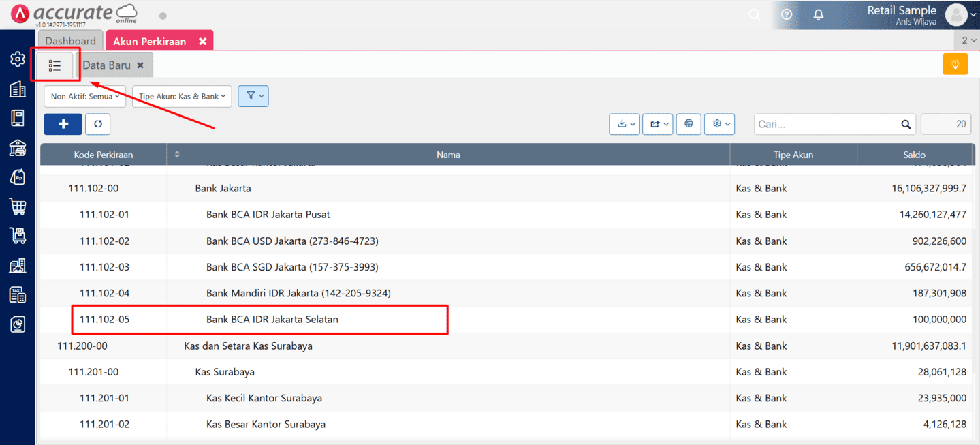Click the refresh list icon
Screen dimensions: 980x445
click(98, 124)
